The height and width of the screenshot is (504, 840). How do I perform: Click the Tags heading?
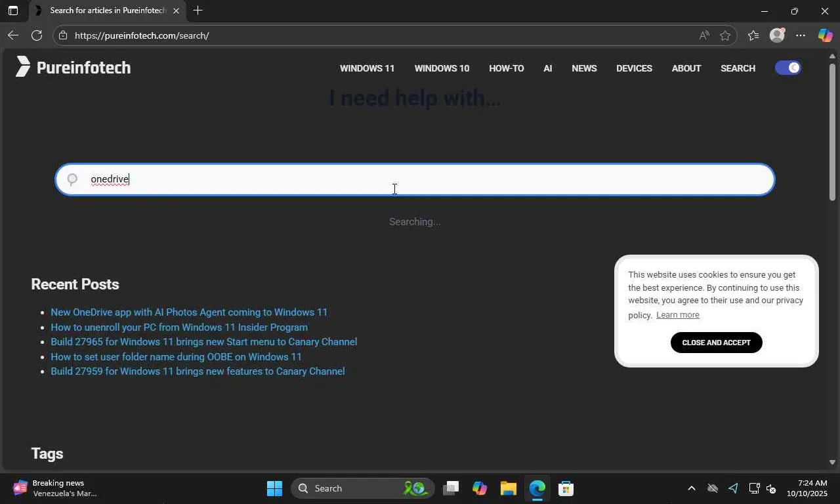(x=47, y=453)
